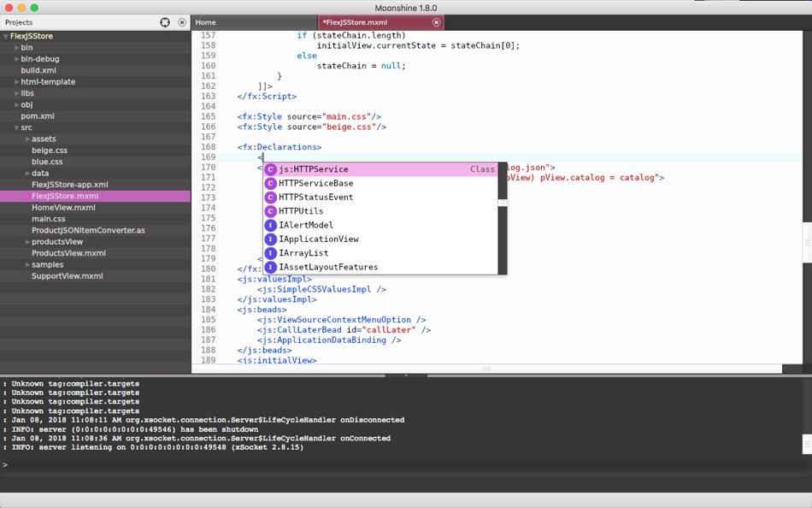Click class icon beside HTTPUtils
Screen dimensions: 812x508
click(x=270, y=211)
